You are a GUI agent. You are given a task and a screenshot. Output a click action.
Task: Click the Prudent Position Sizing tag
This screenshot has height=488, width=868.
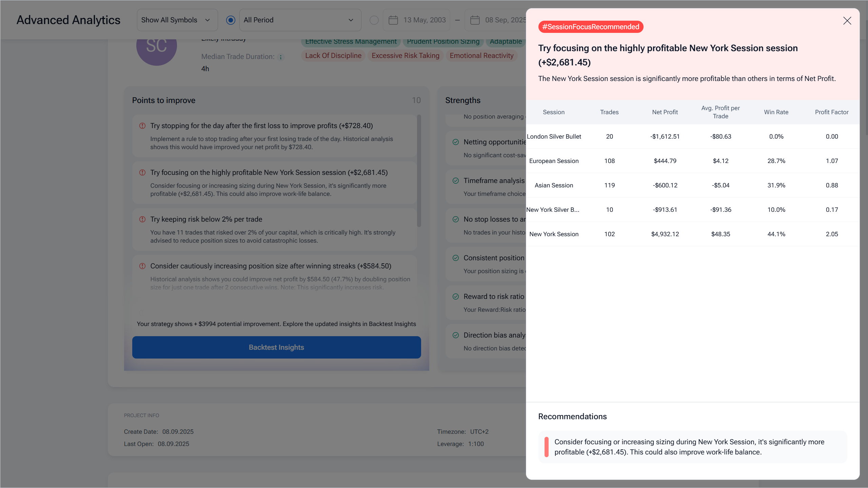click(443, 42)
